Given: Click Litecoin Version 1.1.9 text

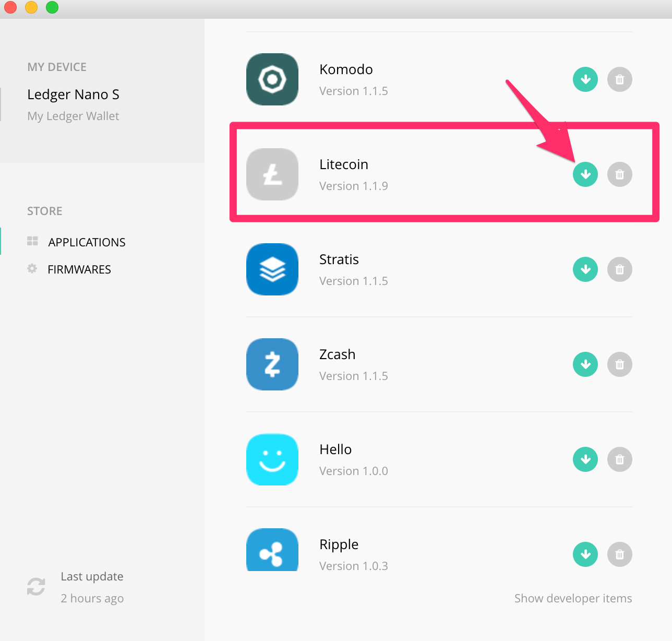Looking at the screenshot, I should coord(354,186).
